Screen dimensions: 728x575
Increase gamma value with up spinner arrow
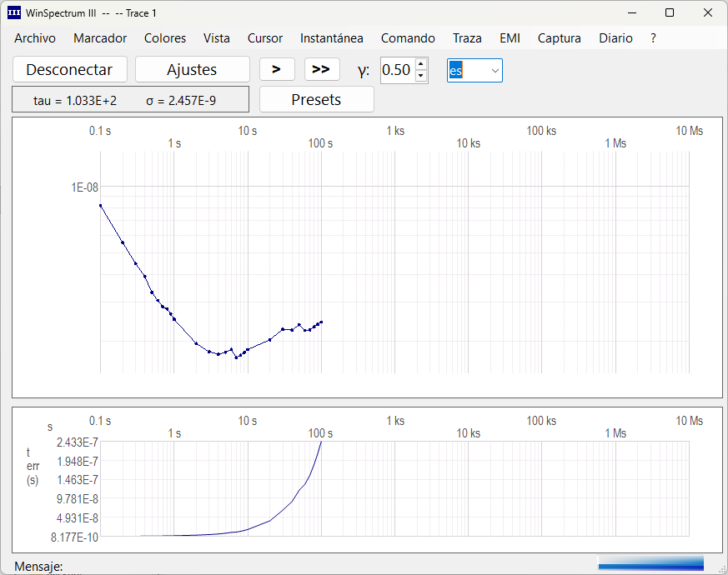pyautogui.click(x=421, y=64)
